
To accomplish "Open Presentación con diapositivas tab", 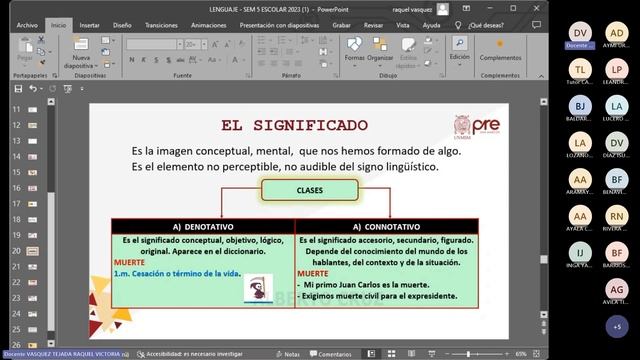I will [279, 25].
